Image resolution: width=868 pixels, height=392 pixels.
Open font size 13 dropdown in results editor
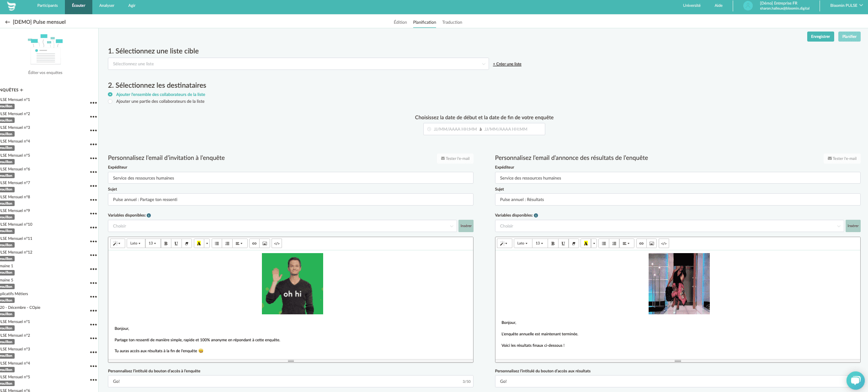[539, 244]
